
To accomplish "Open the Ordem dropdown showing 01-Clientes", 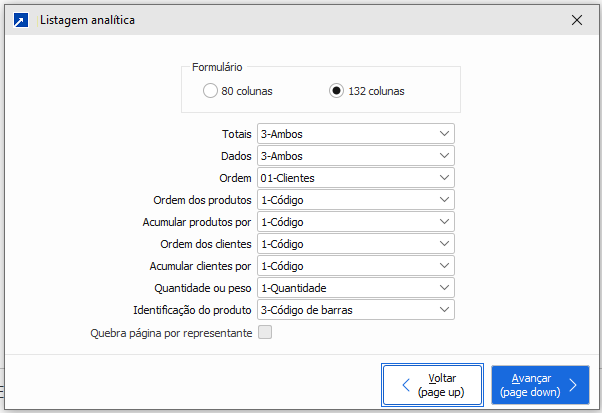I will (x=355, y=178).
